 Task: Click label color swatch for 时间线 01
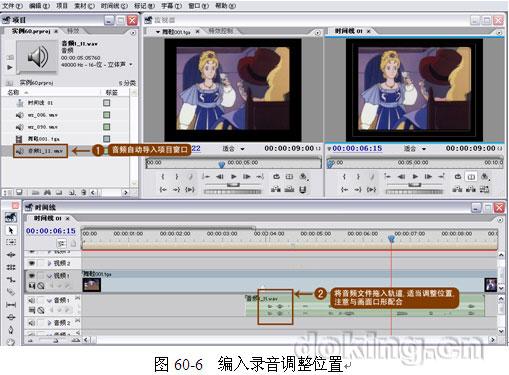click(x=107, y=103)
